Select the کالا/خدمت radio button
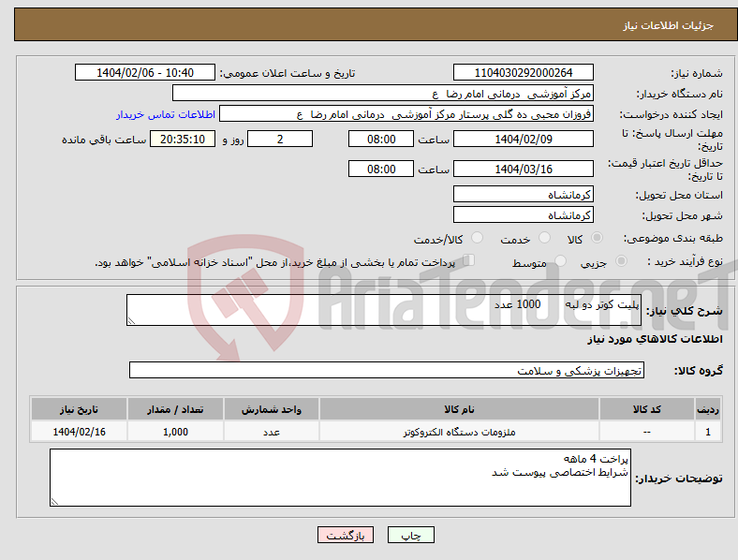 coord(478,238)
